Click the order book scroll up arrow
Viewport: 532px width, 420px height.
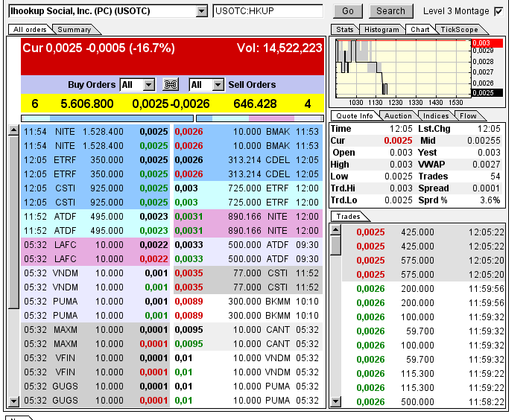tap(13, 130)
